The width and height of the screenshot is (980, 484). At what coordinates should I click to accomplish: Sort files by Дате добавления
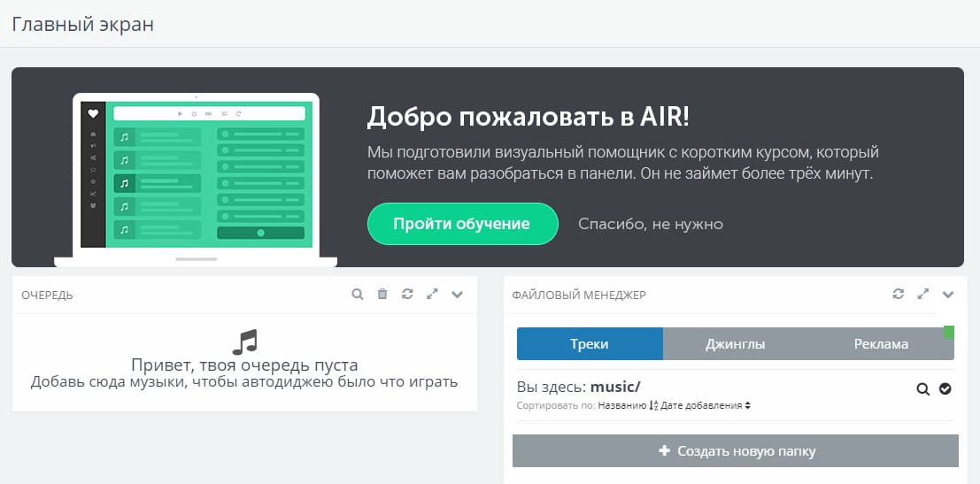coord(706,405)
